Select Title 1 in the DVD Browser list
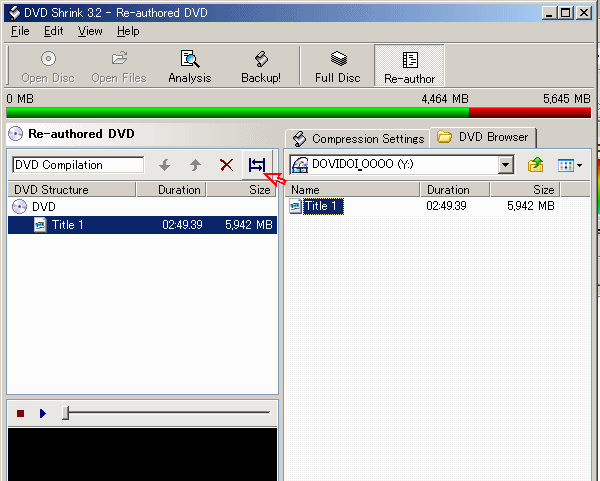This screenshot has height=481, width=600. (322, 207)
